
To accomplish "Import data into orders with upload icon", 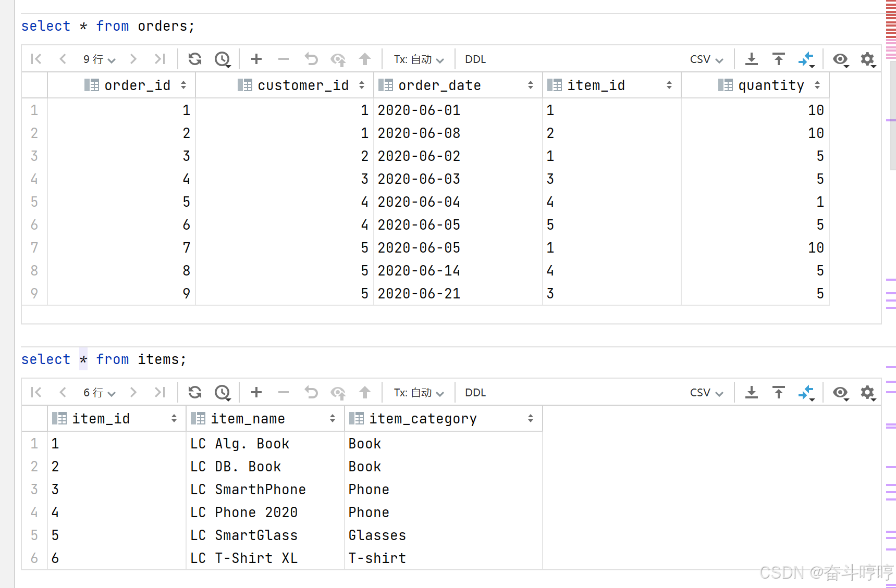I will click(779, 59).
